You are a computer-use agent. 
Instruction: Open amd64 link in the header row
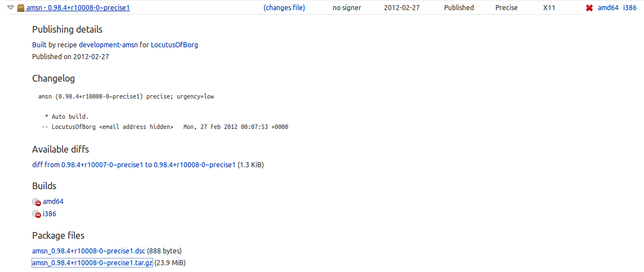[608, 8]
